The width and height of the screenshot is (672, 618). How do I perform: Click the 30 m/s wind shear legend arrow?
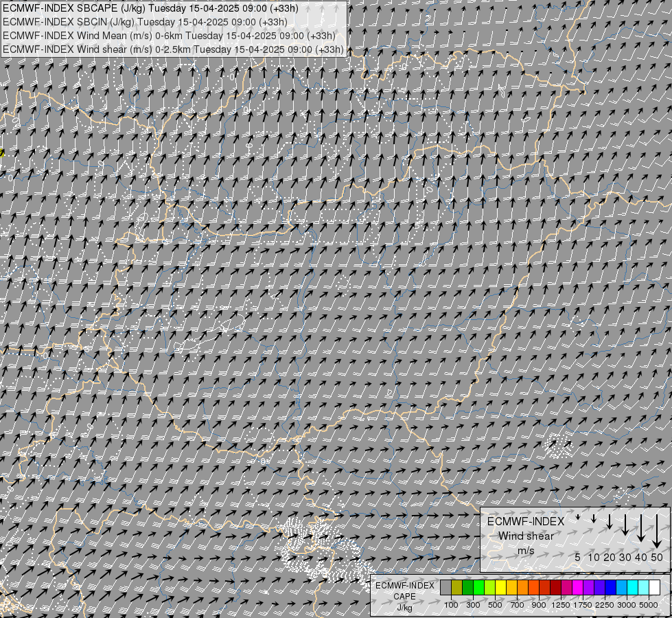[625, 525]
